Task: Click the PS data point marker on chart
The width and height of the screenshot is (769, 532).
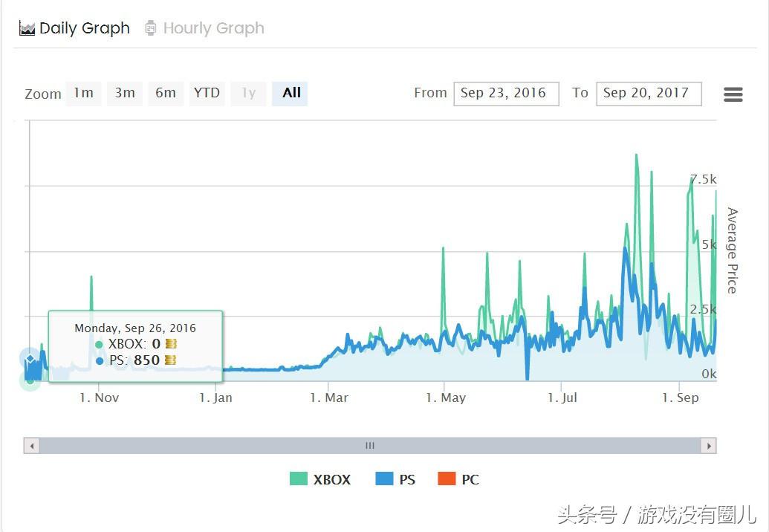Action: tap(30, 359)
